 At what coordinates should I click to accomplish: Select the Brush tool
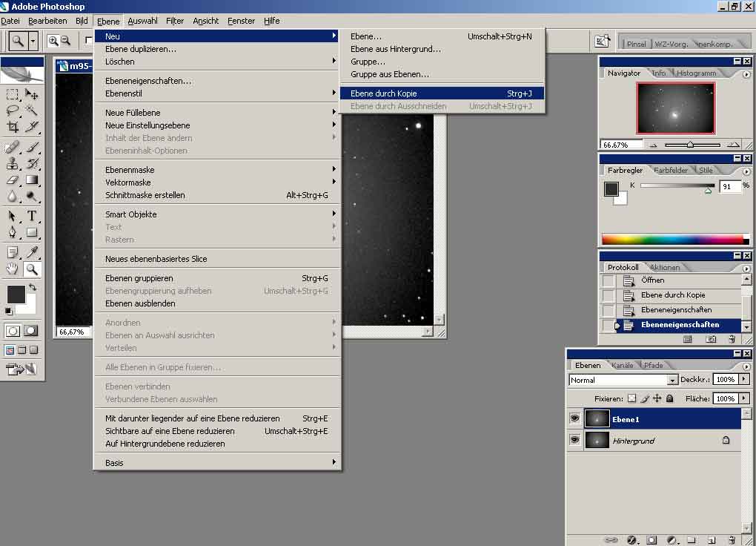32,147
